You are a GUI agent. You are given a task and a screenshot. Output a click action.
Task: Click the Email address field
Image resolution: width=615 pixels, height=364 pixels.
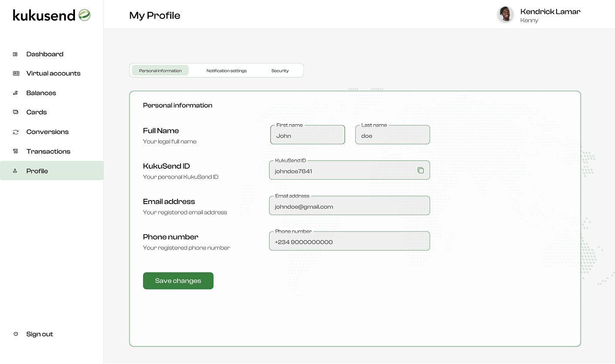[349, 206]
